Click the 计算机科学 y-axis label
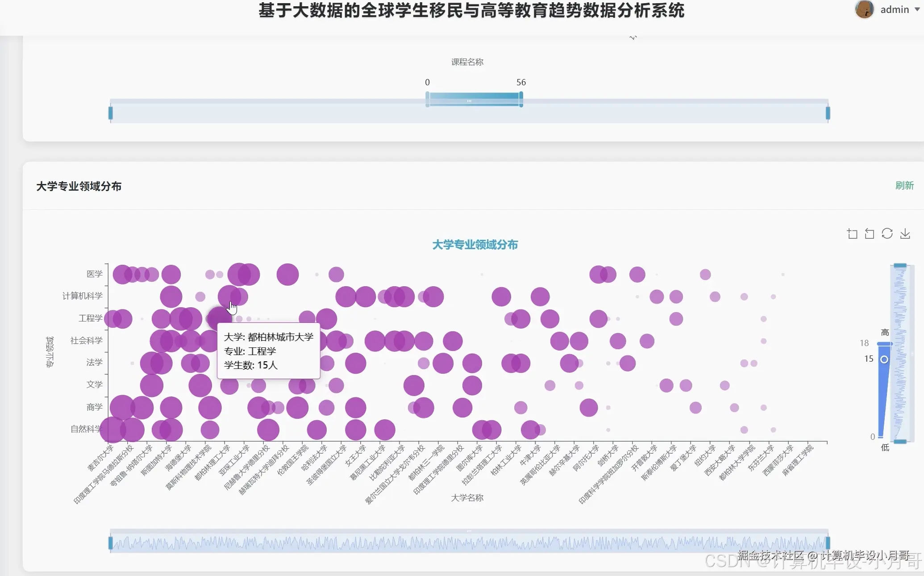Viewport: 924px width, 576px height. [x=83, y=296]
